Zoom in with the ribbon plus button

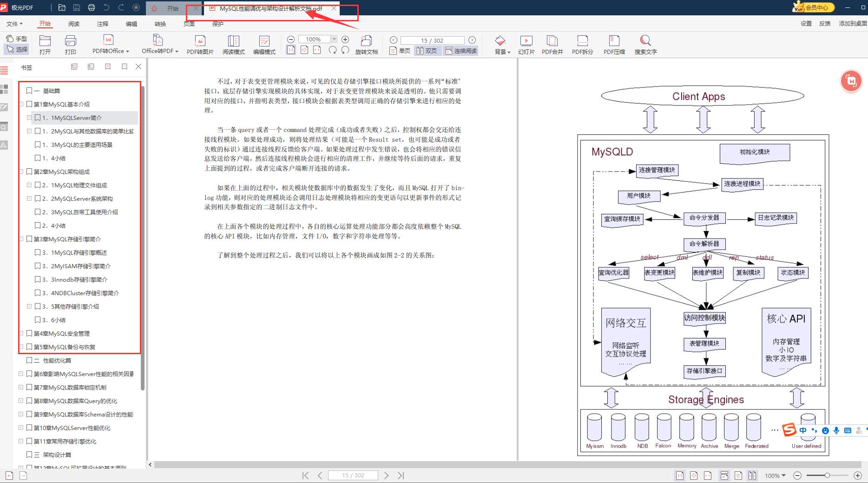coord(345,40)
